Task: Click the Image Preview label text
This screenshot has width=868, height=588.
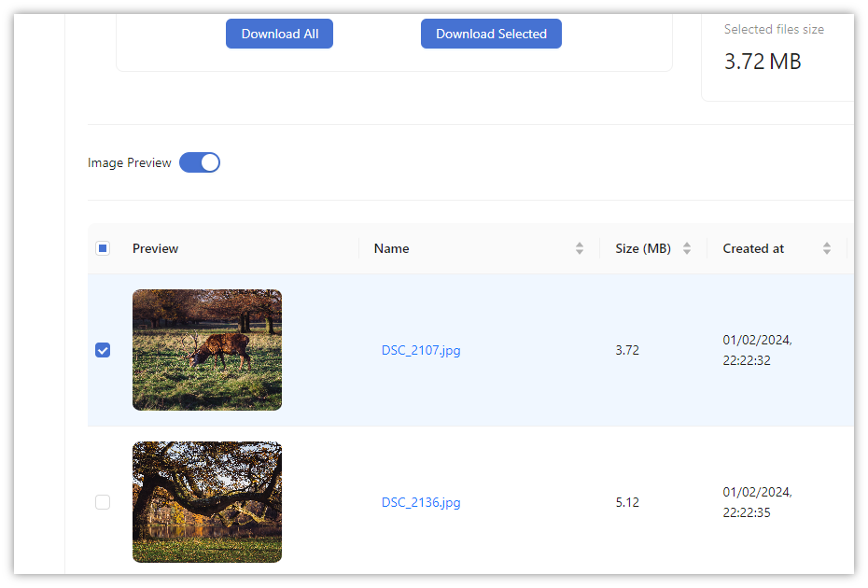Action: click(130, 162)
